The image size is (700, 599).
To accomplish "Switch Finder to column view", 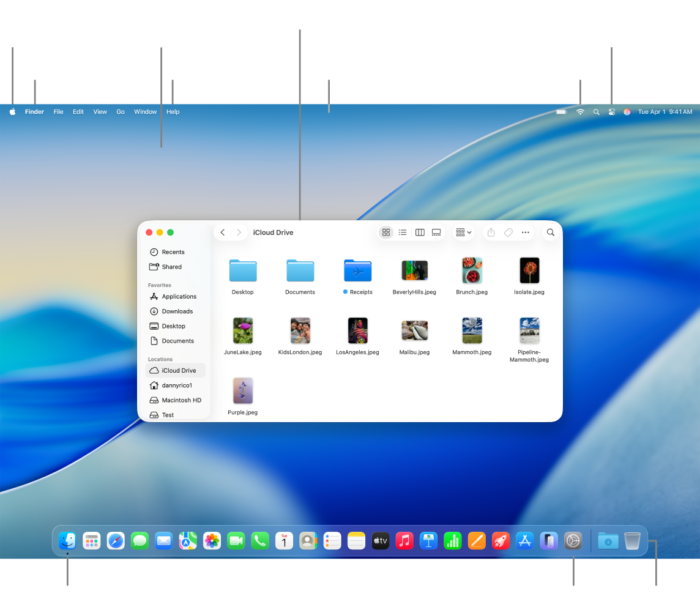I will pyautogui.click(x=420, y=233).
